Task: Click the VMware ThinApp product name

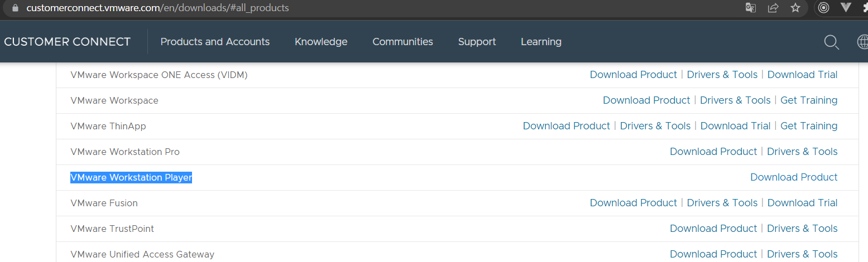Action: [x=108, y=126]
